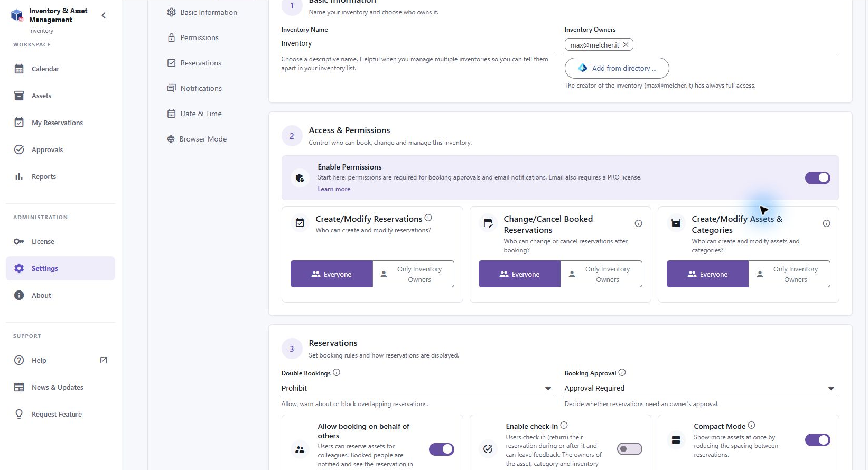Go to Permissions settings section
This screenshot has width=868, height=470.
[x=193, y=37]
